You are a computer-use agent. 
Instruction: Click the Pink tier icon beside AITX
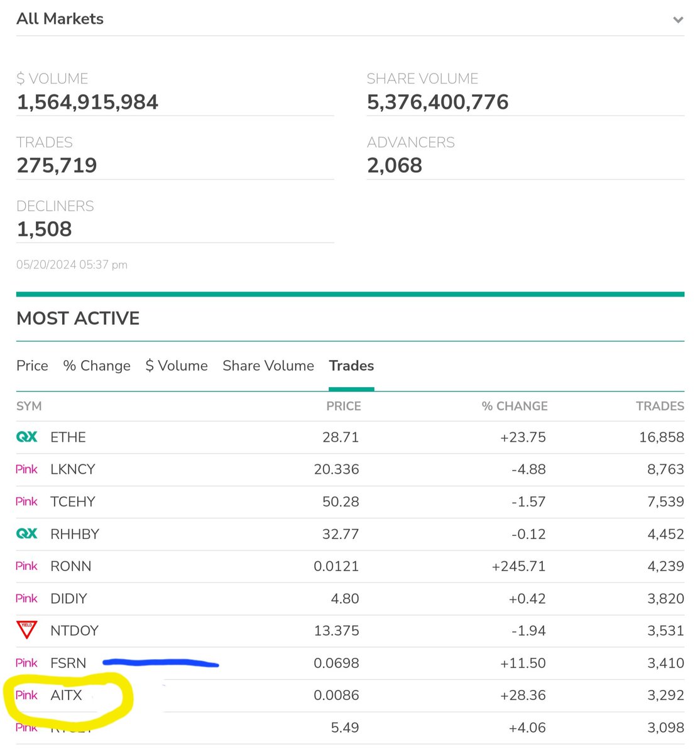(27, 695)
